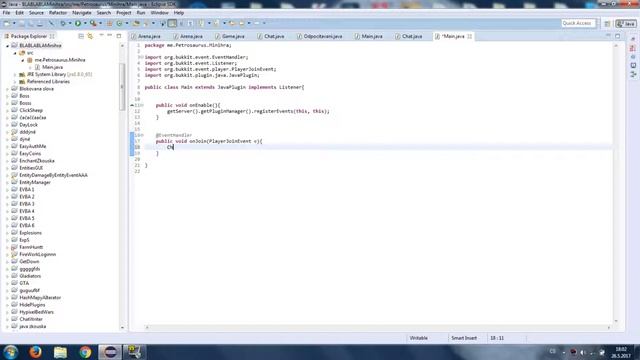
Task: Click the Open Perspective icon
Action: tap(607, 24)
